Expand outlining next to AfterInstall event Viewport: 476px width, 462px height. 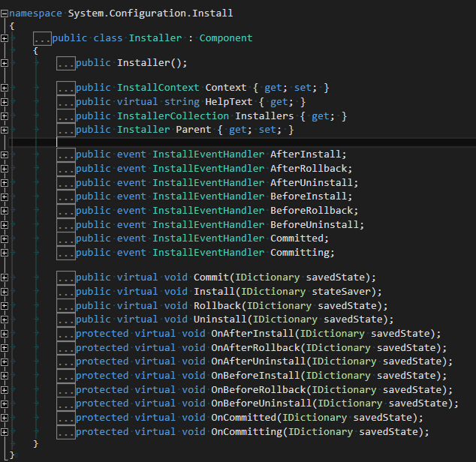pyautogui.click(x=5, y=154)
